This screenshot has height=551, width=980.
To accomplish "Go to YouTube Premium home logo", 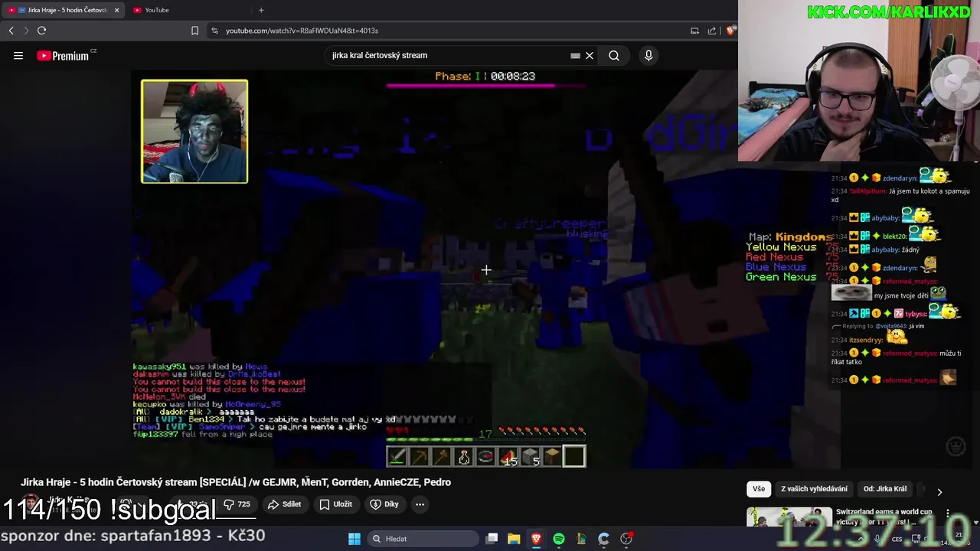I will pyautogui.click(x=64, y=56).
